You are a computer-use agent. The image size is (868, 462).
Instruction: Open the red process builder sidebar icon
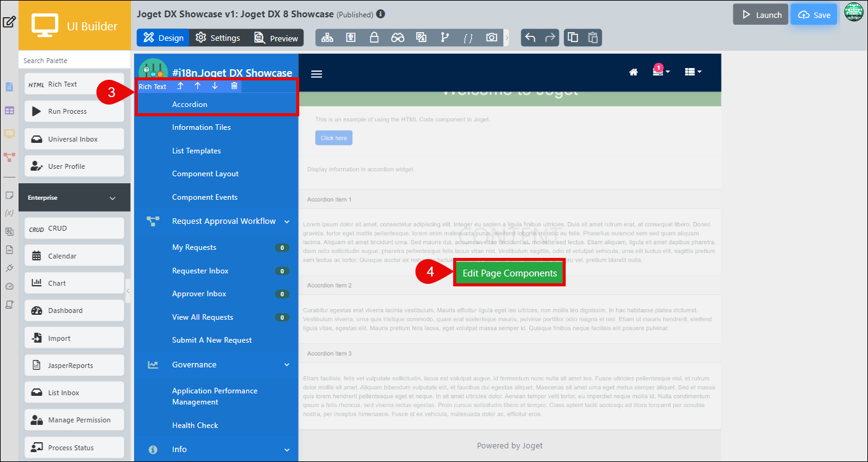coord(9,157)
